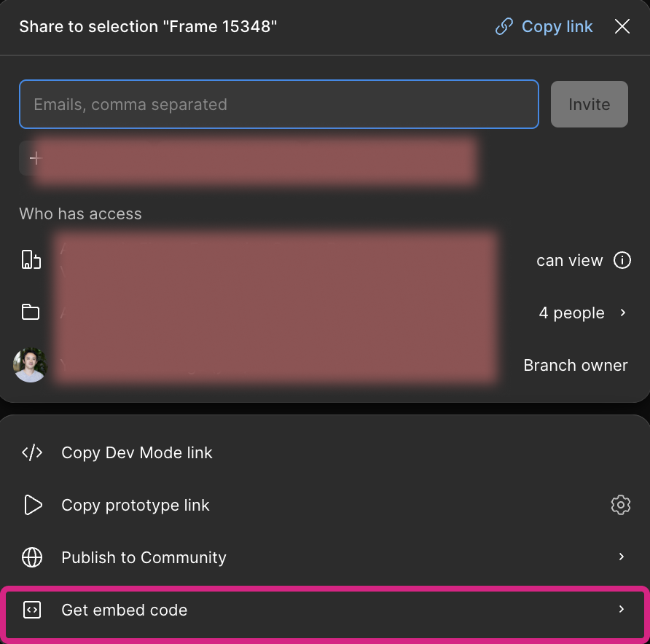The width and height of the screenshot is (650, 644).
Task: Click the prototype play triangle icon
Action: [33, 505]
